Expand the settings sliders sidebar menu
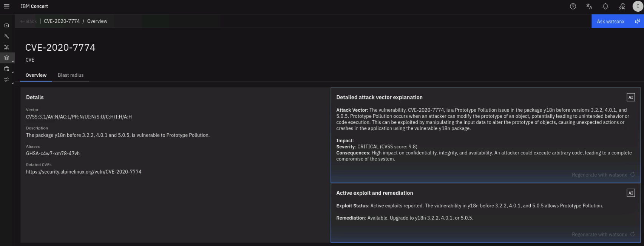The image size is (644, 246). (x=6, y=80)
